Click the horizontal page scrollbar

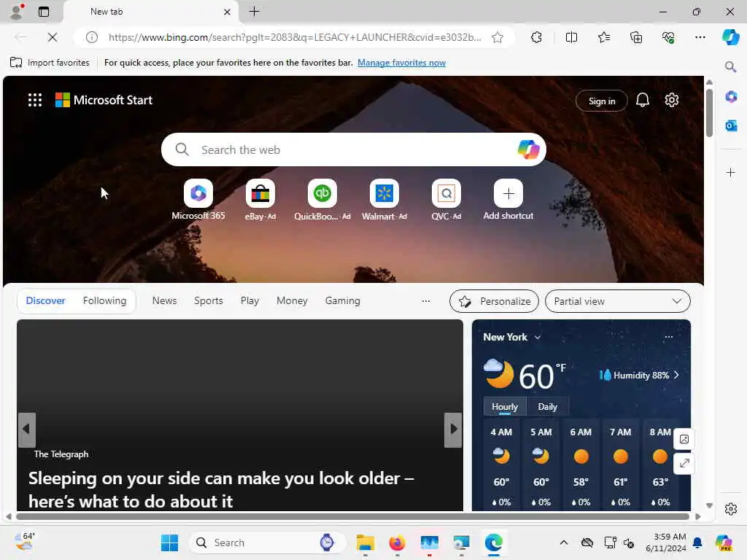tap(352, 516)
